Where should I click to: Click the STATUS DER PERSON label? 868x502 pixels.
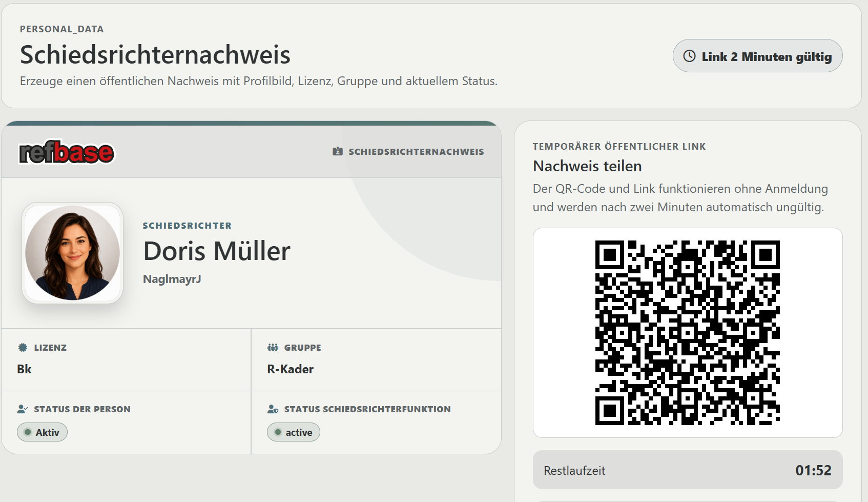click(x=82, y=409)
